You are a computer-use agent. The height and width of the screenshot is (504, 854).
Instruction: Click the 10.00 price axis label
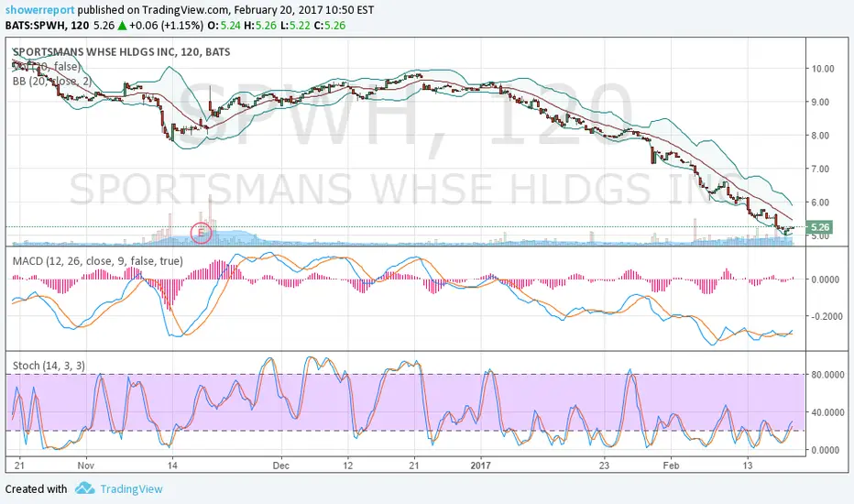(823, 69)
